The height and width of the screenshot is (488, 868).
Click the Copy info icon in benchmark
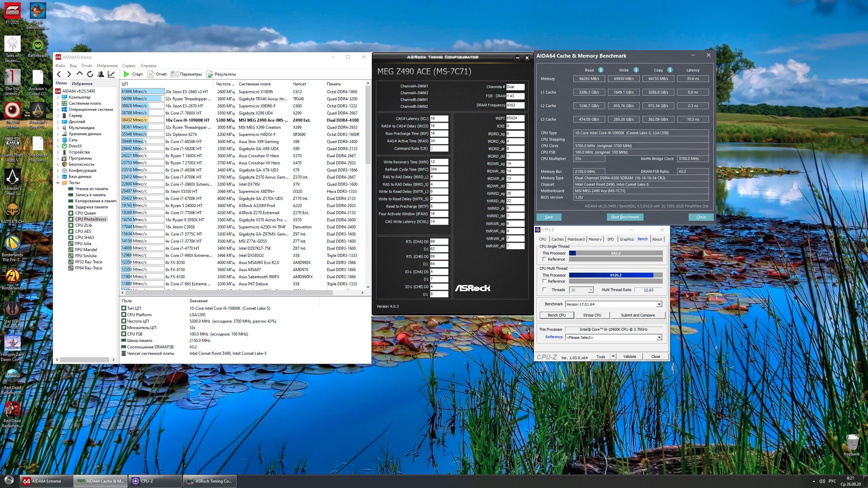pyautogui.click(x=670, y=70)
